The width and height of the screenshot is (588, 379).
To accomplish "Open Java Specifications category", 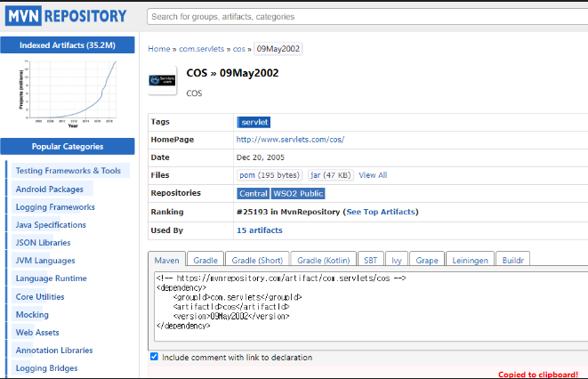I will pyautogui.click(x=51, y=225).
